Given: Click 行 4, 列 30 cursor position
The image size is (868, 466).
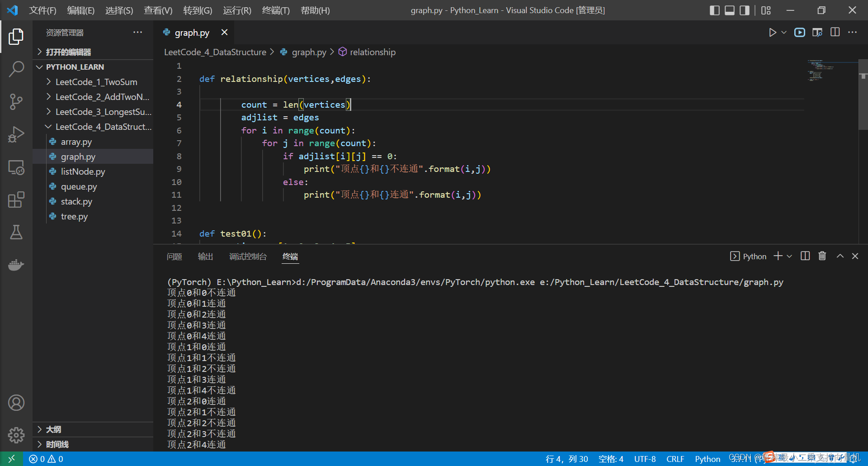Looking at the screenshot, I should point(566,459).
